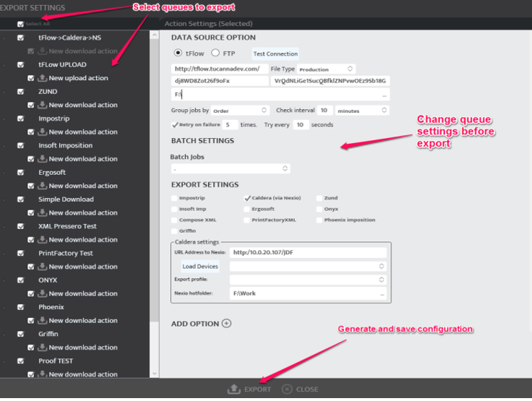Open the check interval minutes dropdown
This screenshot has width=532, height=401.
pyautogui.click(x=362, y=111)
